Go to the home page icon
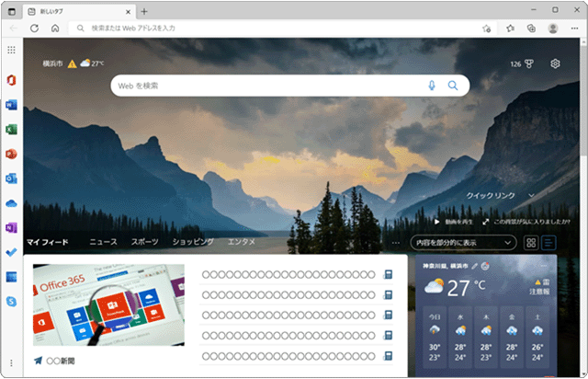This screenshot has height=379, width=588. coord(55,29)
